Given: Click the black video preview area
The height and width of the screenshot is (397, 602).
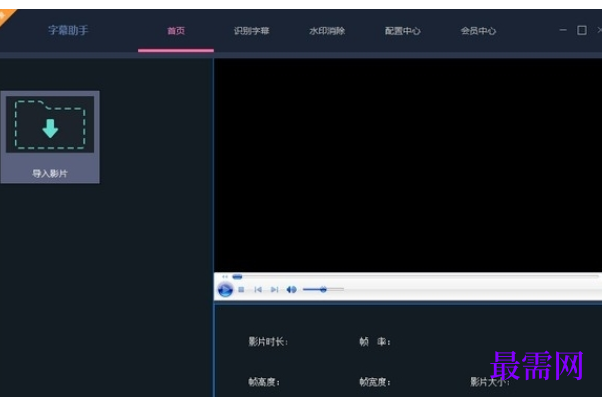Looking at the screenshot, I should 408,165.
